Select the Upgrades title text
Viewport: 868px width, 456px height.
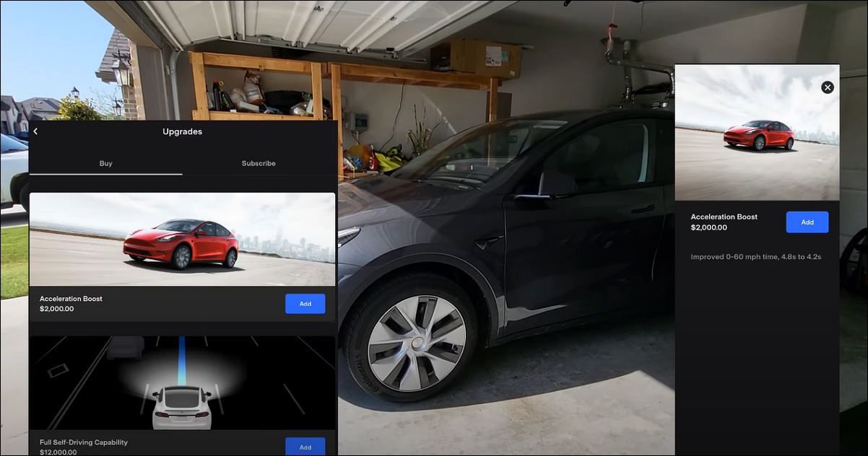(182, 131)
